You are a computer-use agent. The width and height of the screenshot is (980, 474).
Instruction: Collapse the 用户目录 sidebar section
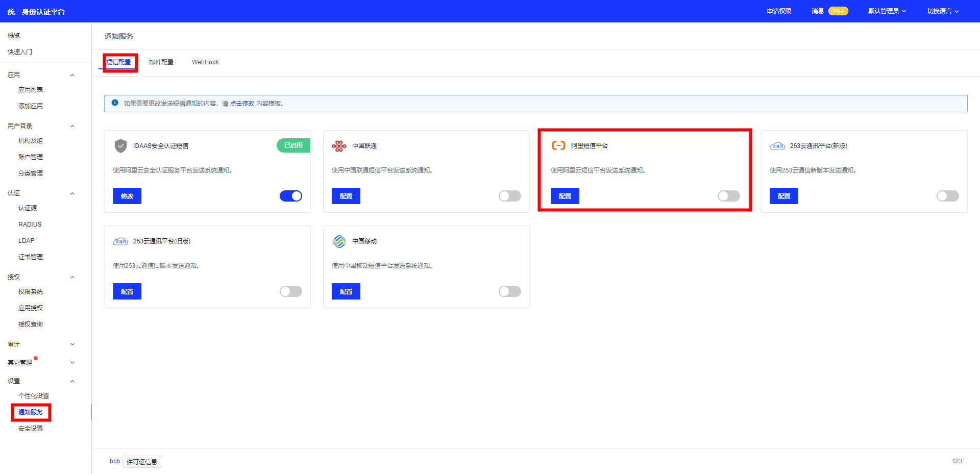click(x=72, y=126)
